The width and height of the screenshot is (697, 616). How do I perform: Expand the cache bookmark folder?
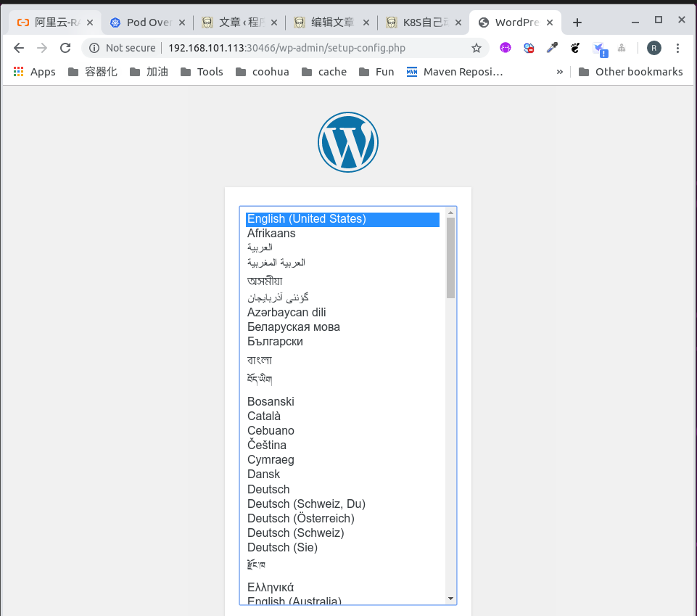click(324, 72)
